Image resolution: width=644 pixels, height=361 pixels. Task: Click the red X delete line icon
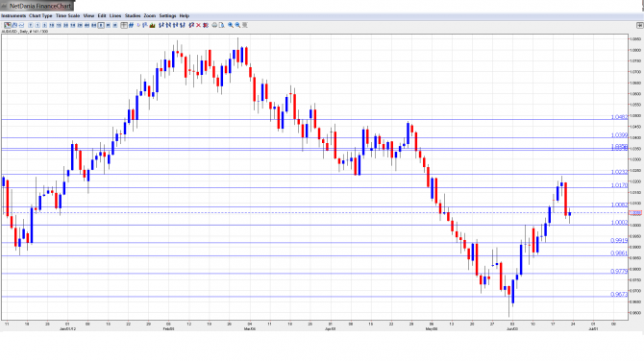pos(198,25)
